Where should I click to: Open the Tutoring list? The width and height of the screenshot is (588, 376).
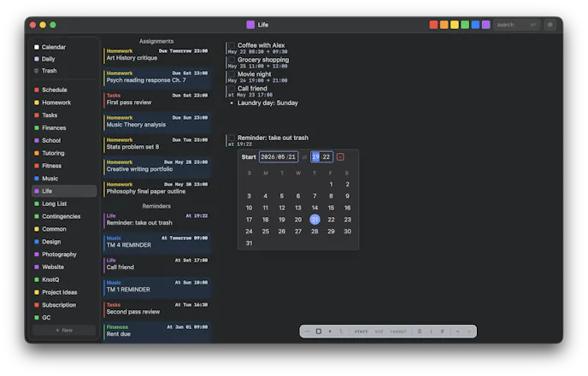click(64, 153)
